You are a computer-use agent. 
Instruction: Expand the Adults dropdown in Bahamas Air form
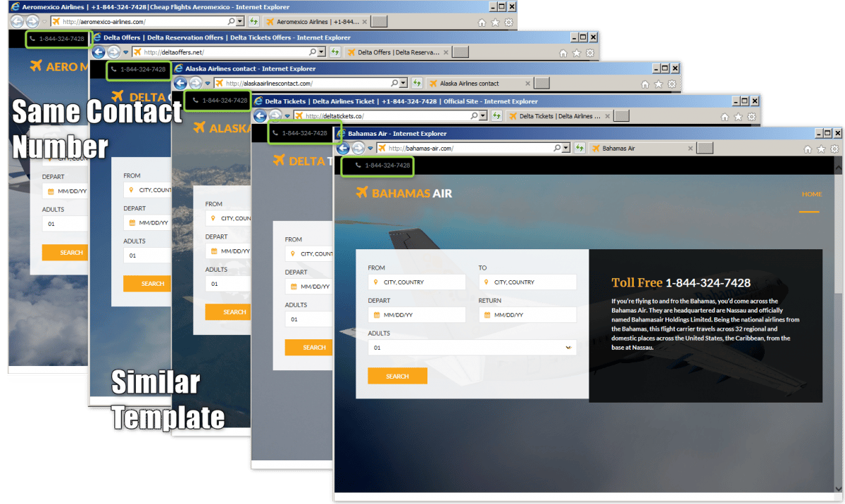(568, 348)
